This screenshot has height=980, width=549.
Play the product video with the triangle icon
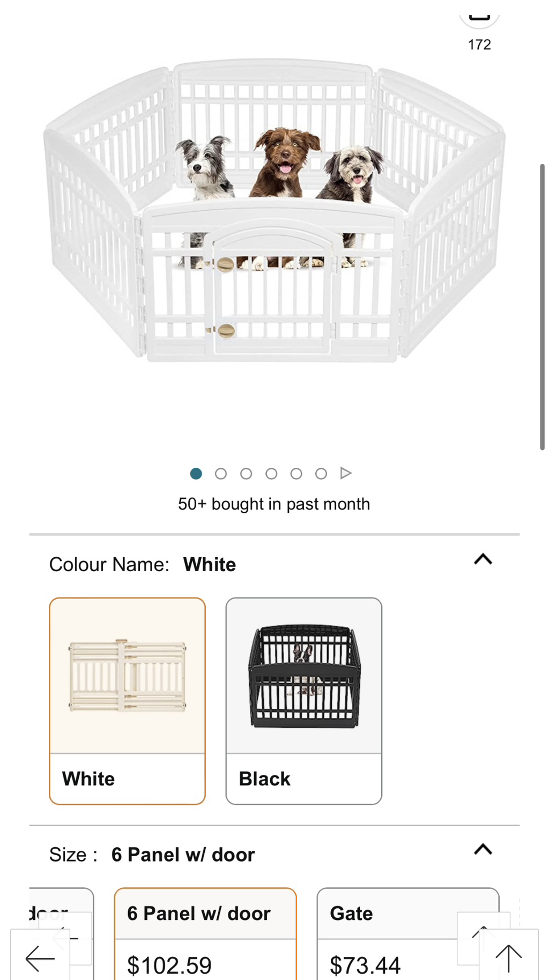pos(346,474)
